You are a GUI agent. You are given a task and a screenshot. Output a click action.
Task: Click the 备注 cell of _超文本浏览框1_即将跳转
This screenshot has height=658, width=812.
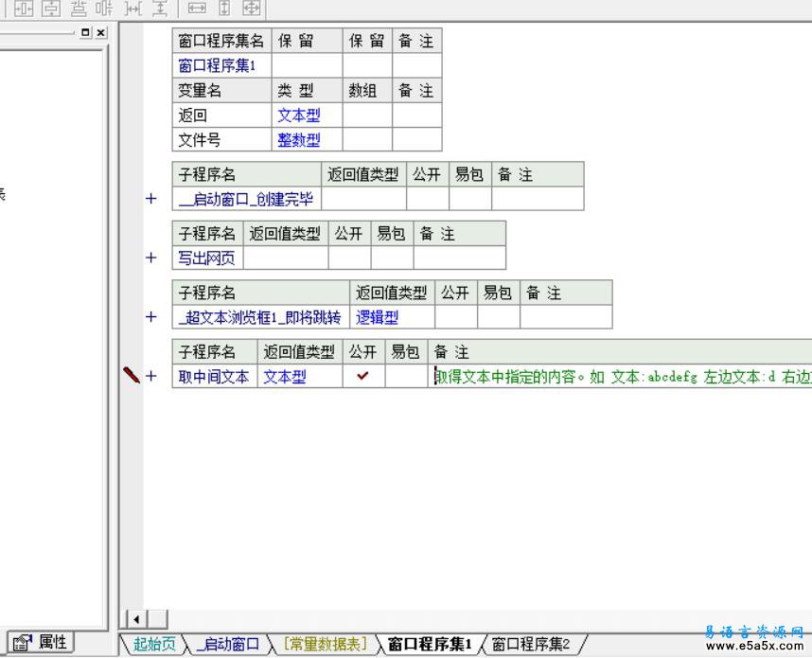pyautogui.click(x=566, y=316)
